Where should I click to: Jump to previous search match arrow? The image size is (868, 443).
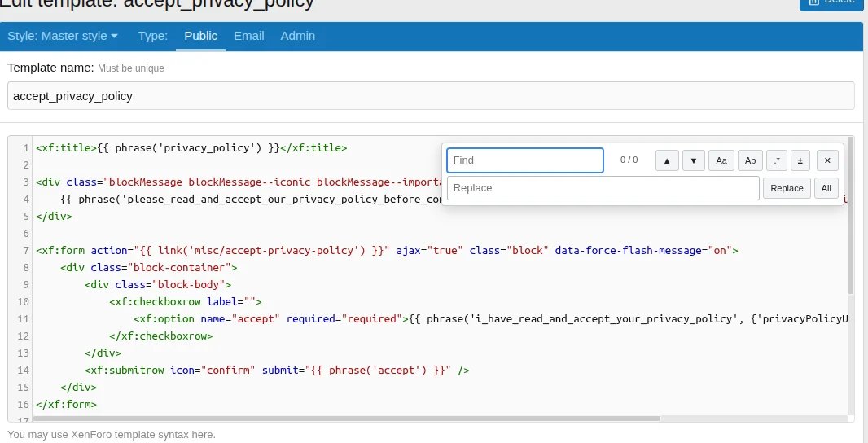coord(667,160)
